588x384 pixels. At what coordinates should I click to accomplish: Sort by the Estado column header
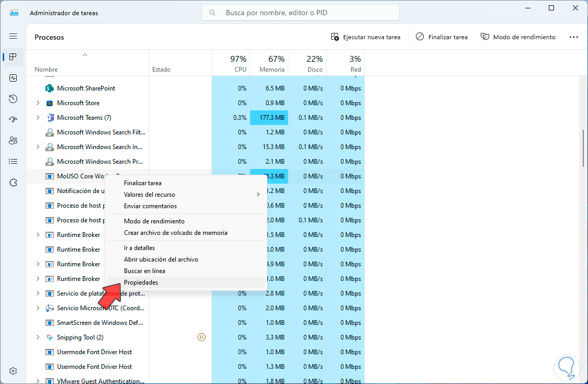click(x=180, y=63)
